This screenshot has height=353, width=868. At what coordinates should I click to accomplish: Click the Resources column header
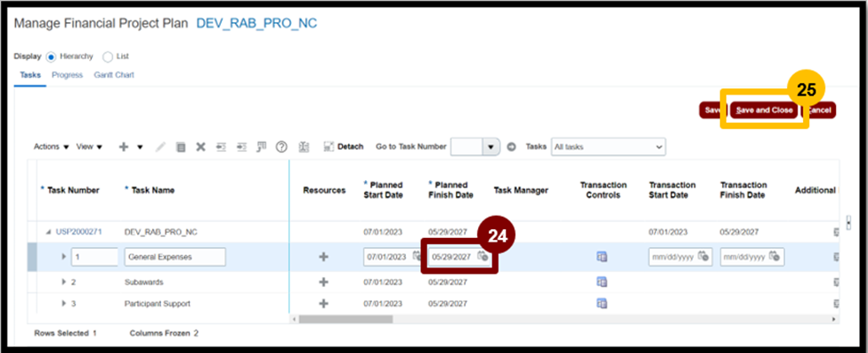click(x=324, y=190)
